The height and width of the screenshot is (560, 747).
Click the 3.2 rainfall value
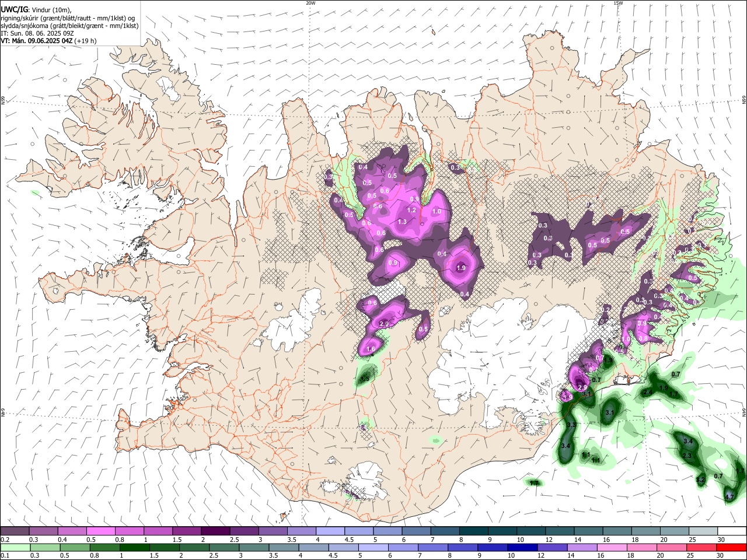[701, 480]
